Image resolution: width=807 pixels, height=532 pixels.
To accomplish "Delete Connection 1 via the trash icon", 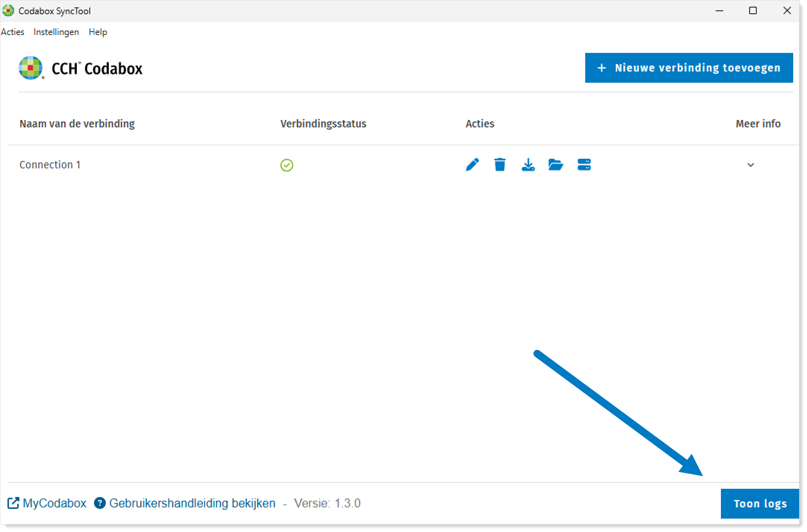I will point(500,165).
